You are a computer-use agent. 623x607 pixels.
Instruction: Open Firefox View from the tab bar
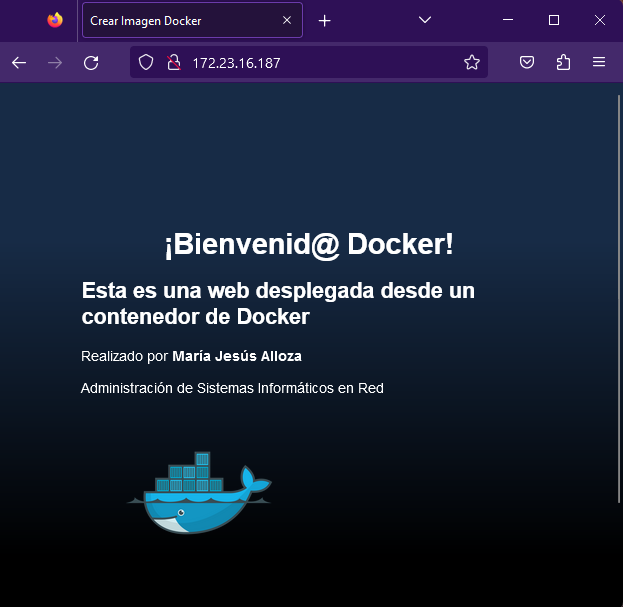[x=55, y=20]
